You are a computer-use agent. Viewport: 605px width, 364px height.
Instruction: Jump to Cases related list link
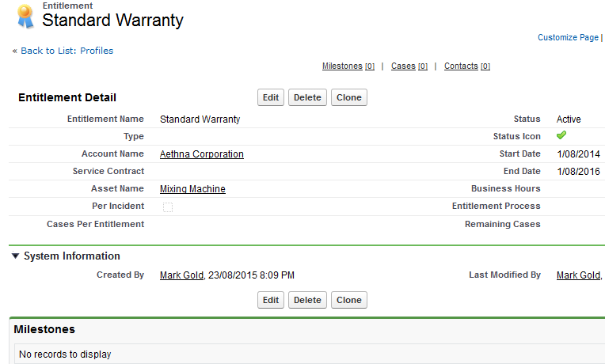point(403,66)
